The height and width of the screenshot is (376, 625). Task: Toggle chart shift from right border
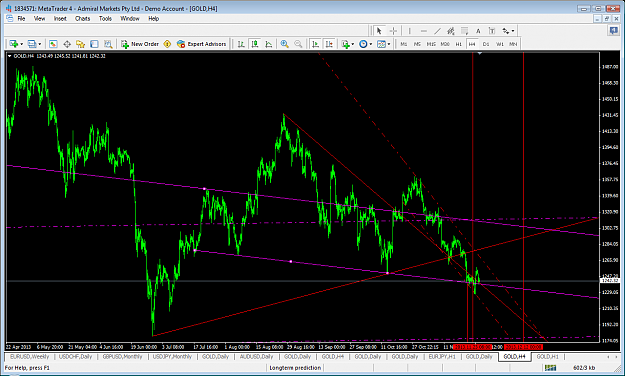[x=329, y=44]
